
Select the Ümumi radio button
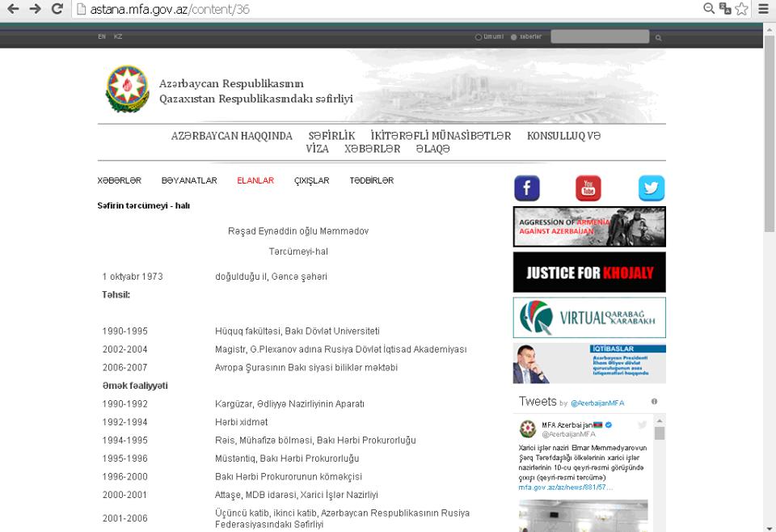pos(479,37)
